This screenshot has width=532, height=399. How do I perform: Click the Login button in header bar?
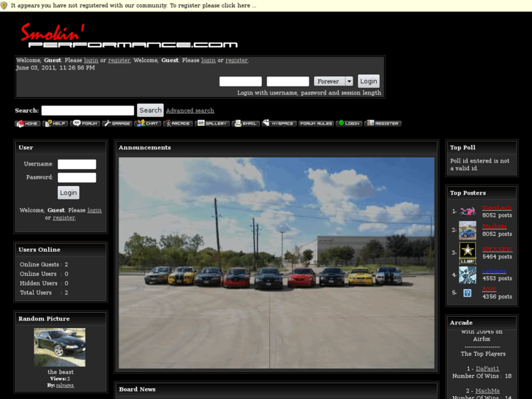[369, 81]
